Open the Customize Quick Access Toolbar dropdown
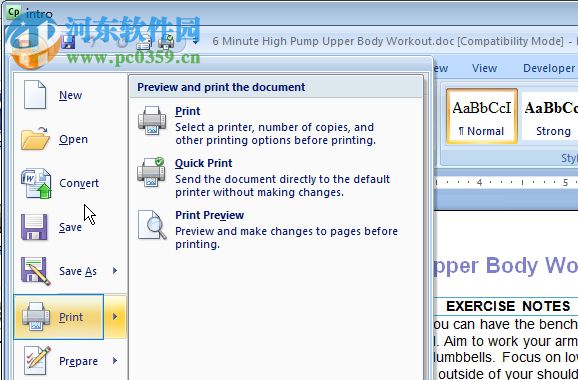This screenshot has width=578, height=380. pyautogui.click(x=195, y=42)
